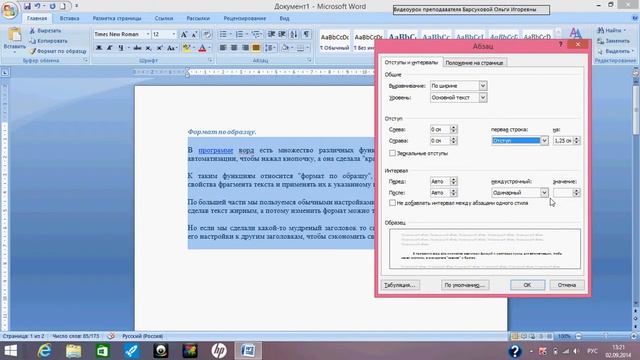Open the Разметка страницы ribbon tab

(x=117, y=18)
